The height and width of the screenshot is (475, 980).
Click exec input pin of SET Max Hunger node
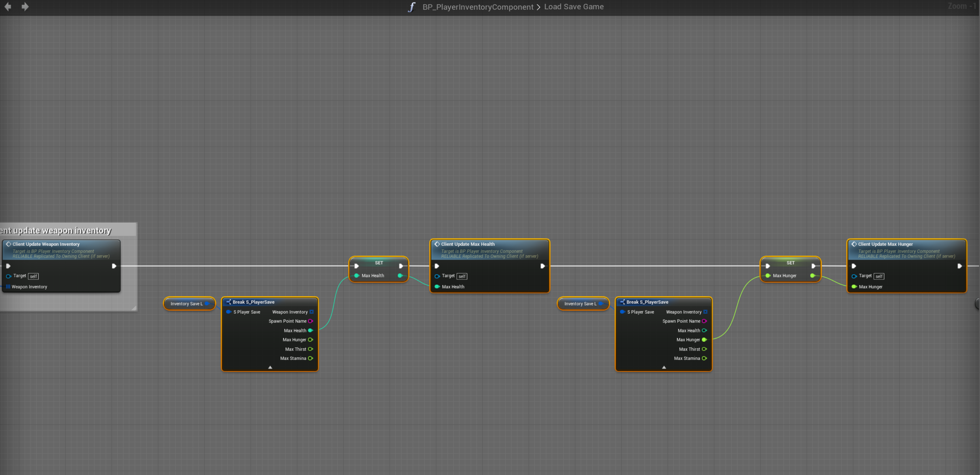click(x=768, y=266)
